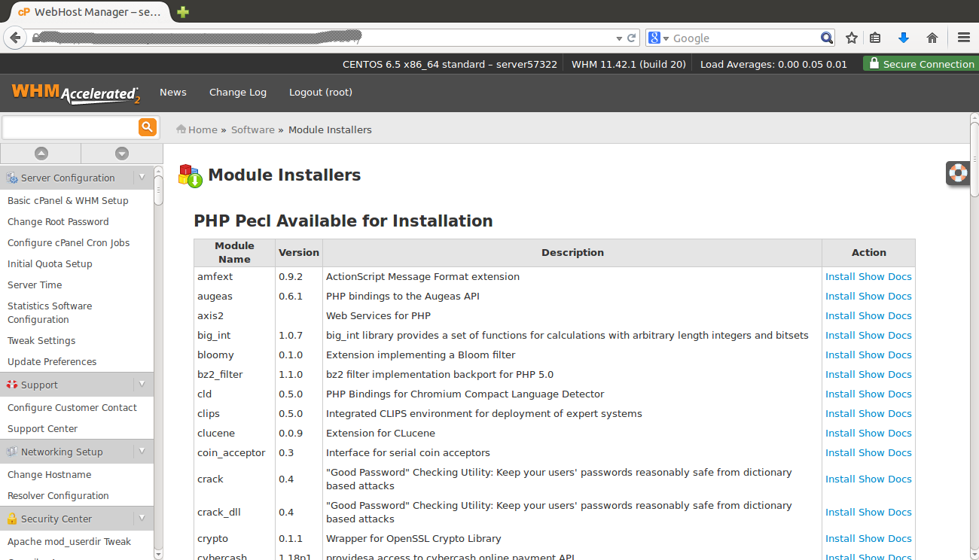Open Initial Quota Setup
The height and width of the screenshot is (560, 979).
50,263
